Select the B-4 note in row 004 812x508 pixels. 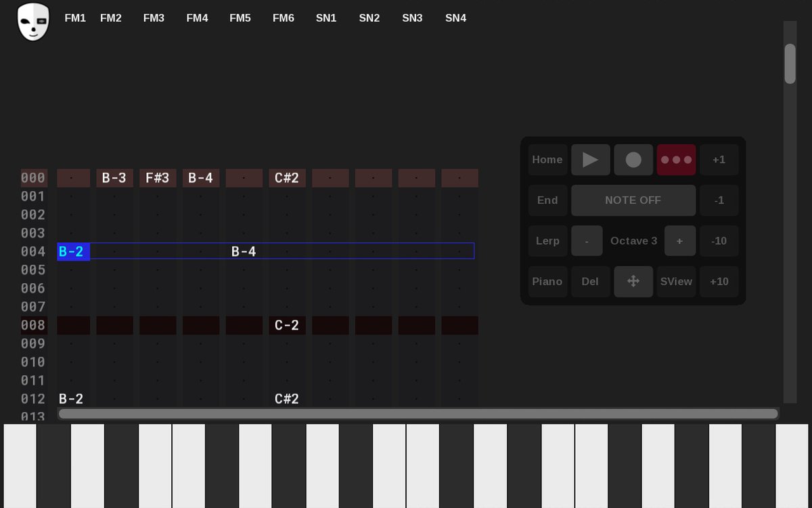pos(244,252)
